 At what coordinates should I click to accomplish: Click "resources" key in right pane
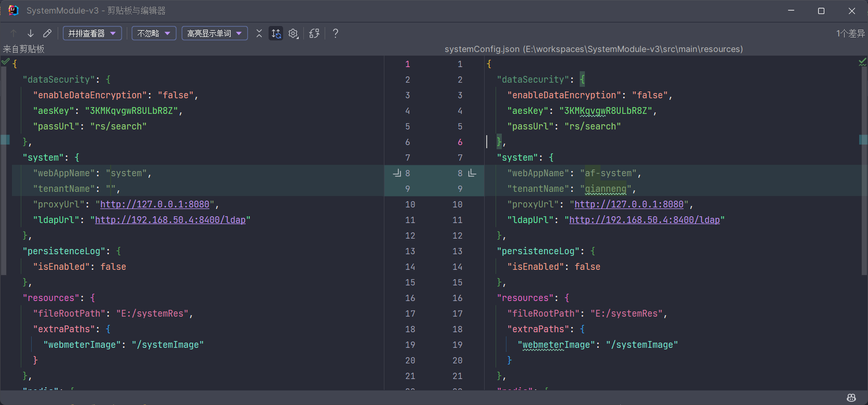click(525, 298)
